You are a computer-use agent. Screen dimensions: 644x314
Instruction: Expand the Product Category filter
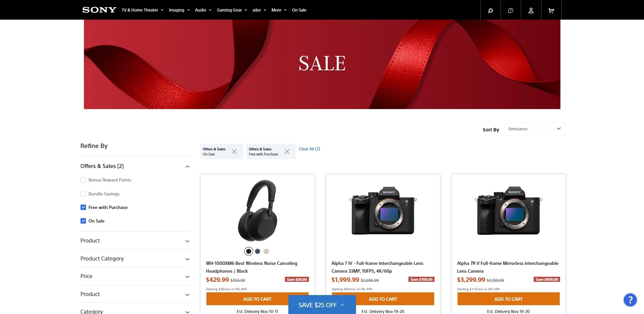135,259
